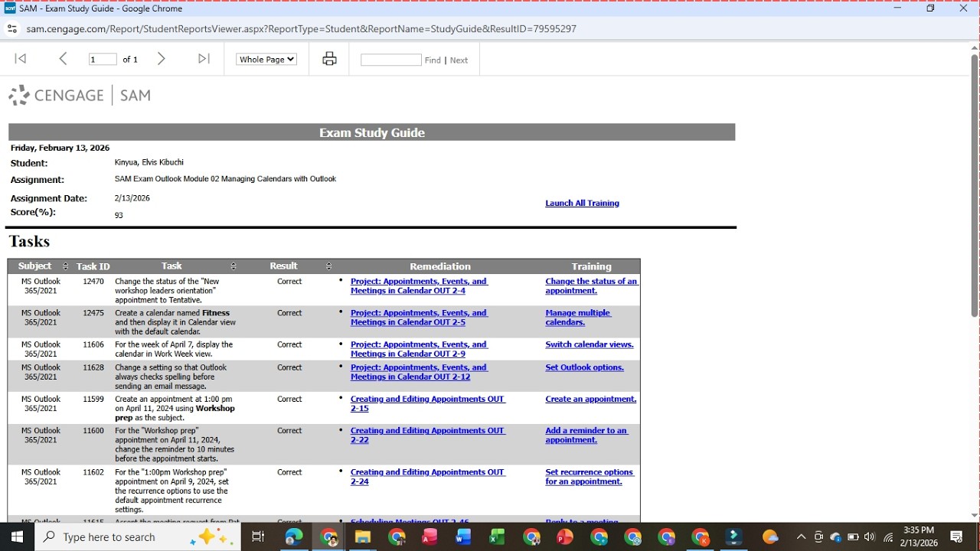Click the taskbar search box
Viewport: 980px width, 551px height.
coord(138,536)
